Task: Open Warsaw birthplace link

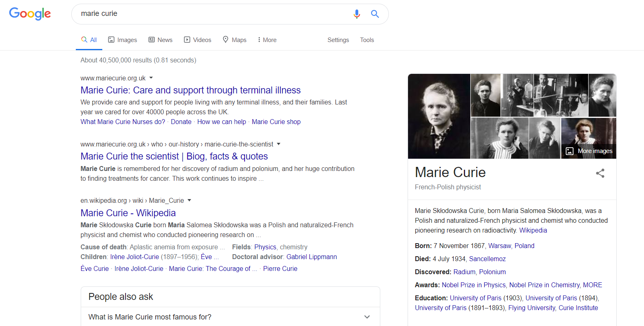Action: 500,246
